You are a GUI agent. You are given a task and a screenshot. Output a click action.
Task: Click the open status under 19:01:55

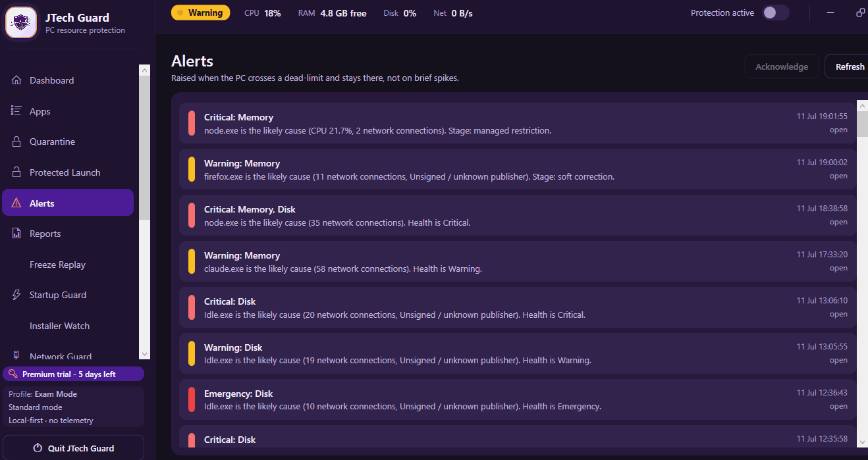(x=838, y=130)
